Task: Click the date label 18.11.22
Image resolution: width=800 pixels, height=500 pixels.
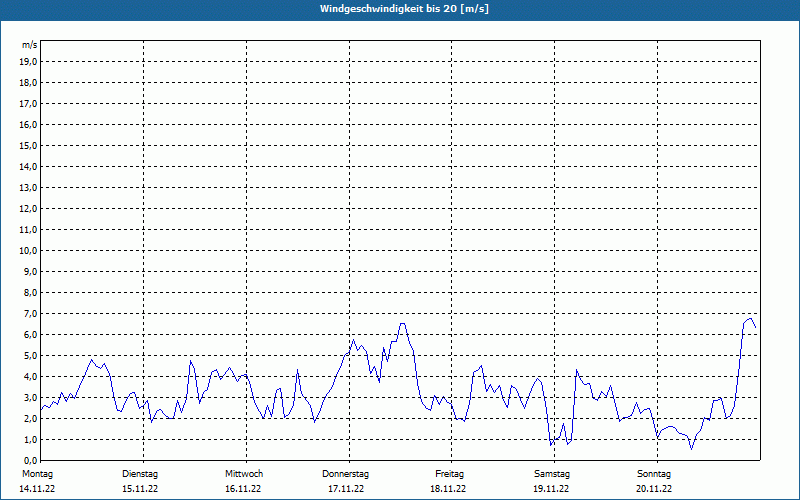Action: click(x=449, y=489)
